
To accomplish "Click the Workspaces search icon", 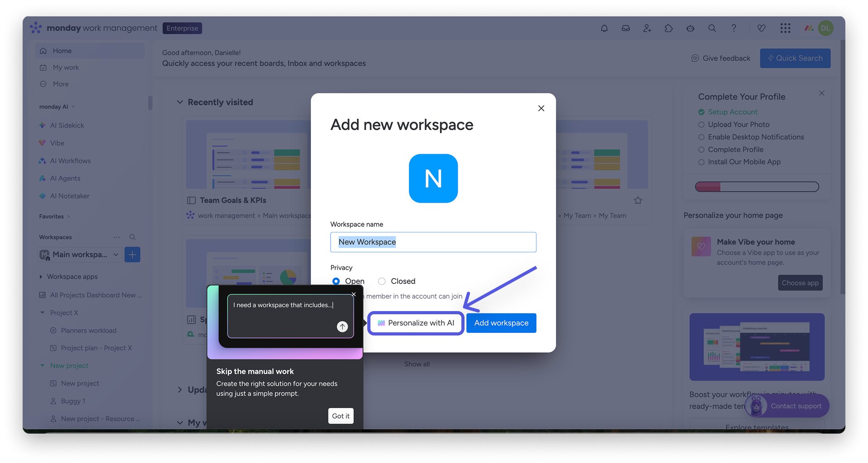I will [133, 237].
